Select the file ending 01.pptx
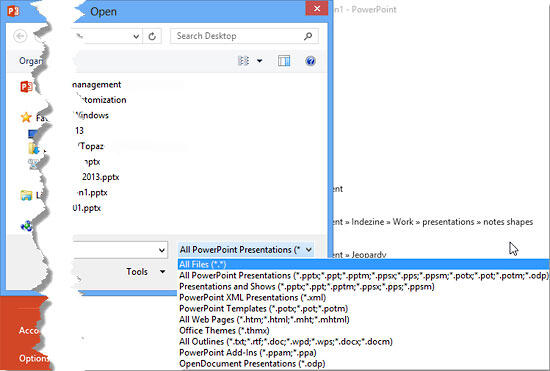This screenshot has width=550, height=371. [87, 208]
